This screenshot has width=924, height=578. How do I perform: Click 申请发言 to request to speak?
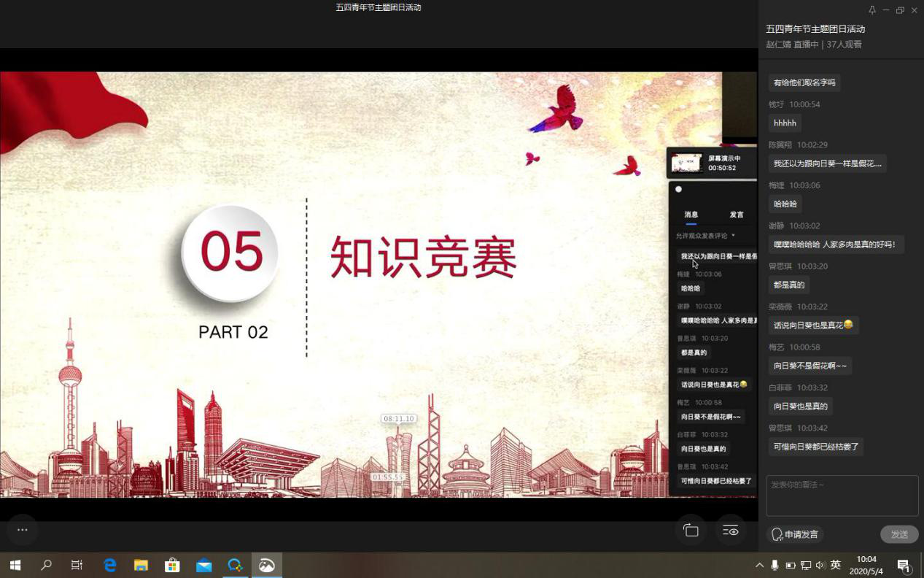tap(795, 534)
